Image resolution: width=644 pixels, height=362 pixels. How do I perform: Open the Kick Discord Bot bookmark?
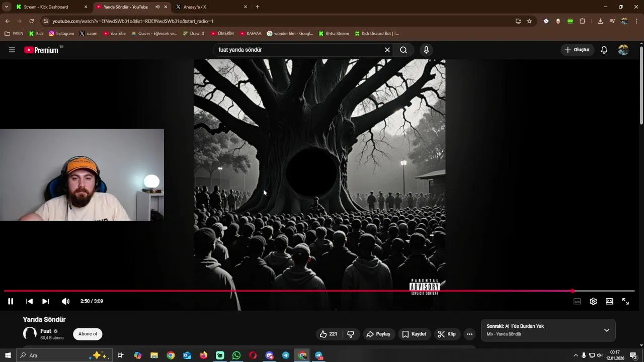click(377, 34)
